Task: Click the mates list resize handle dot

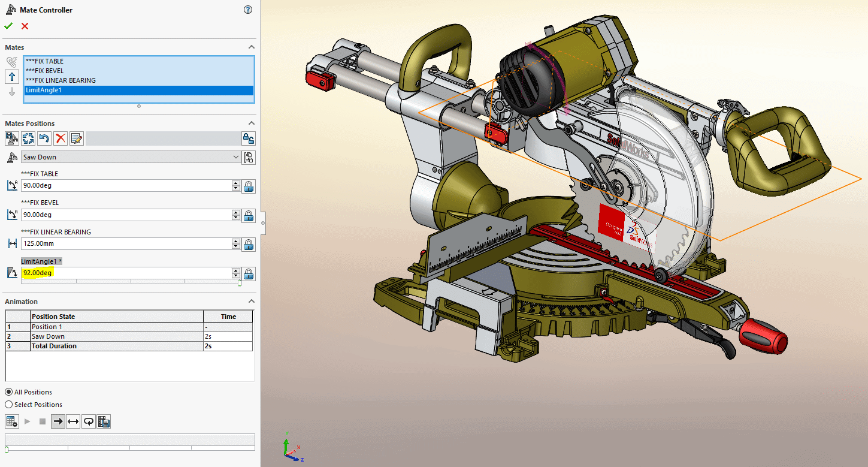Action: click(139, 106)
